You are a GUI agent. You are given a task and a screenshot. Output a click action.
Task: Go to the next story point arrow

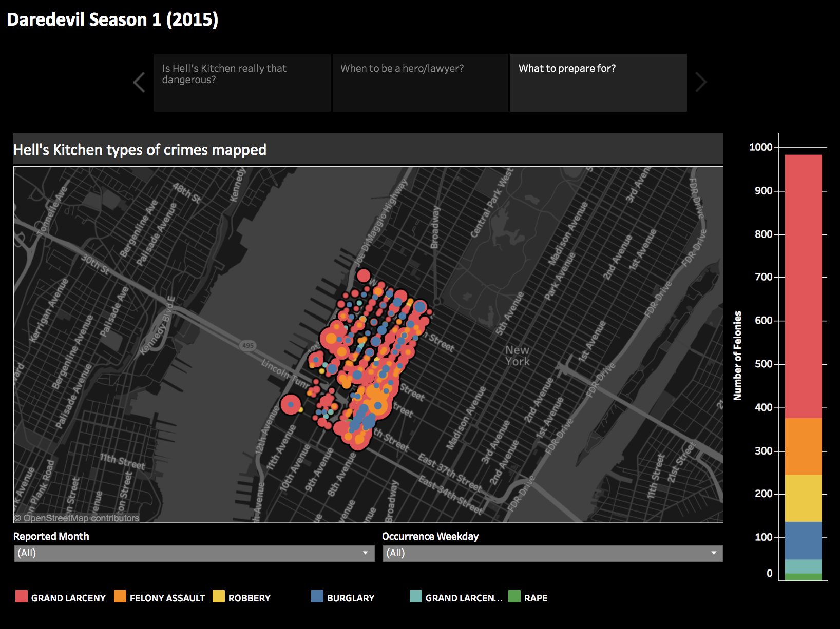tap(701, 82)
